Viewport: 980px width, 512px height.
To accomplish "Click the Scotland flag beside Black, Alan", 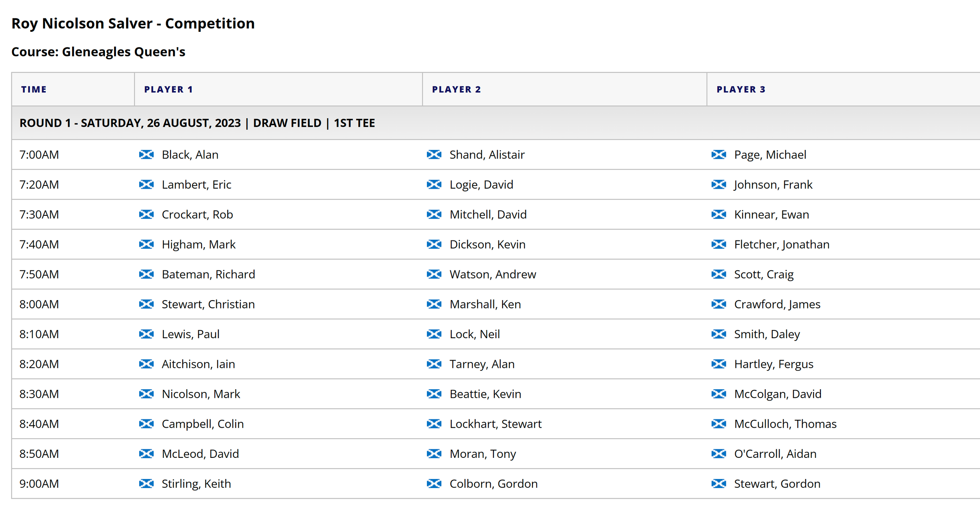I will (146, 155).
